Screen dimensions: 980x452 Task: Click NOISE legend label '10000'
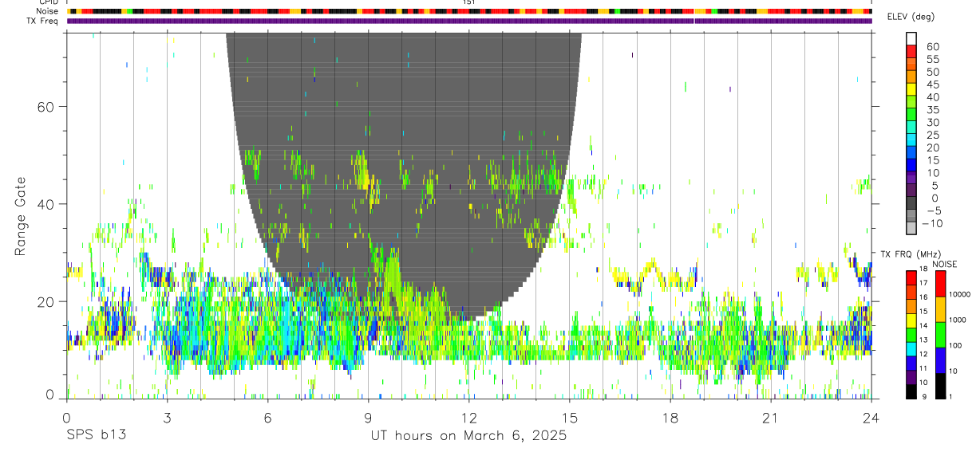pos(959,294)
